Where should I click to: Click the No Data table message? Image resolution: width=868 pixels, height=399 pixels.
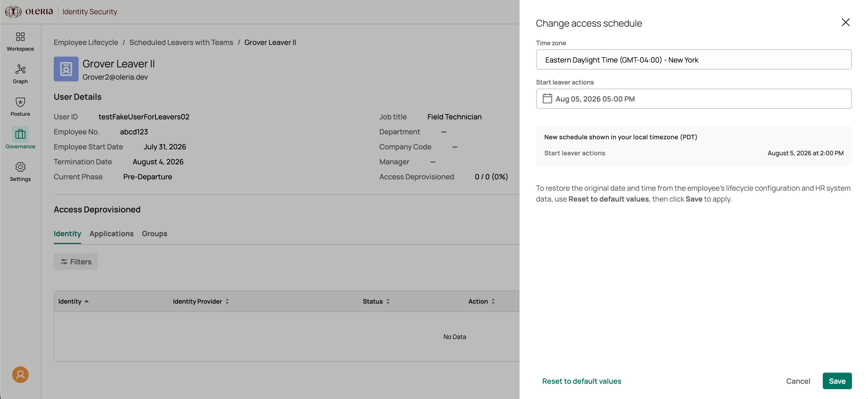click(x=455, y=337)
